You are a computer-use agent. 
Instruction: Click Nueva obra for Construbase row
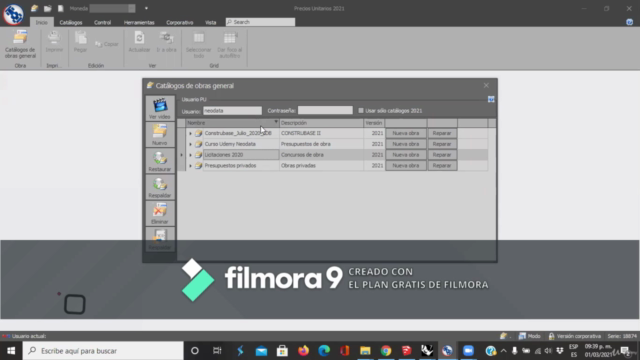point(406,133)
